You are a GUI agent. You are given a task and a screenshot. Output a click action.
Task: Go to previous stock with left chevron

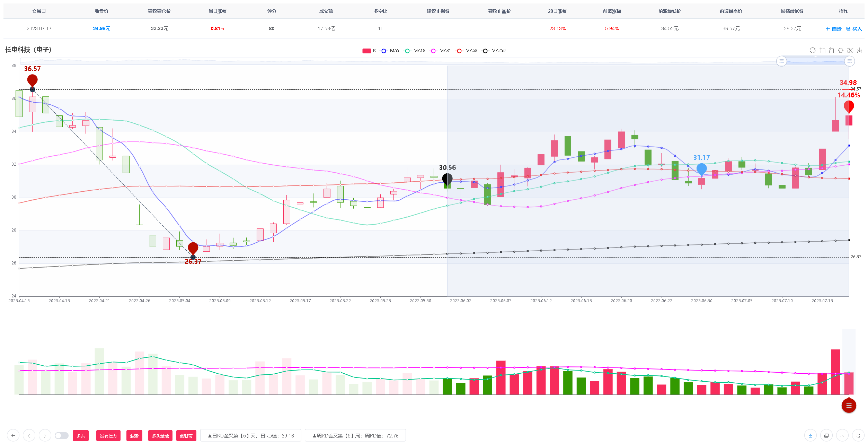(x=29, y=435)
